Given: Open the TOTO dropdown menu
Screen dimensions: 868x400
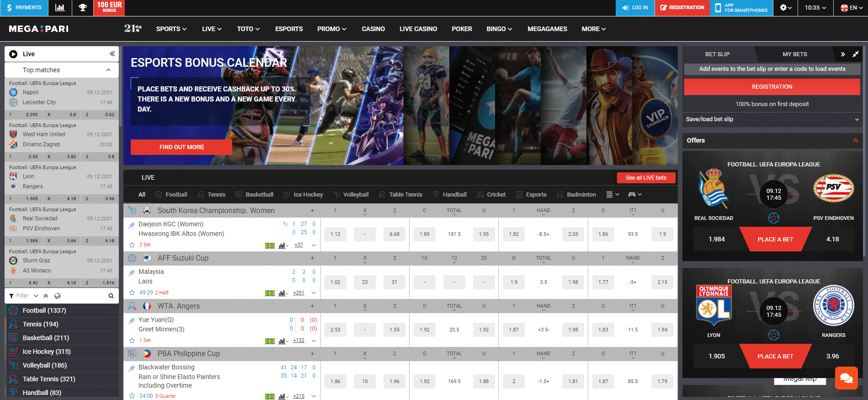Looking at the screenshot, I should click(x=248, y=29).
